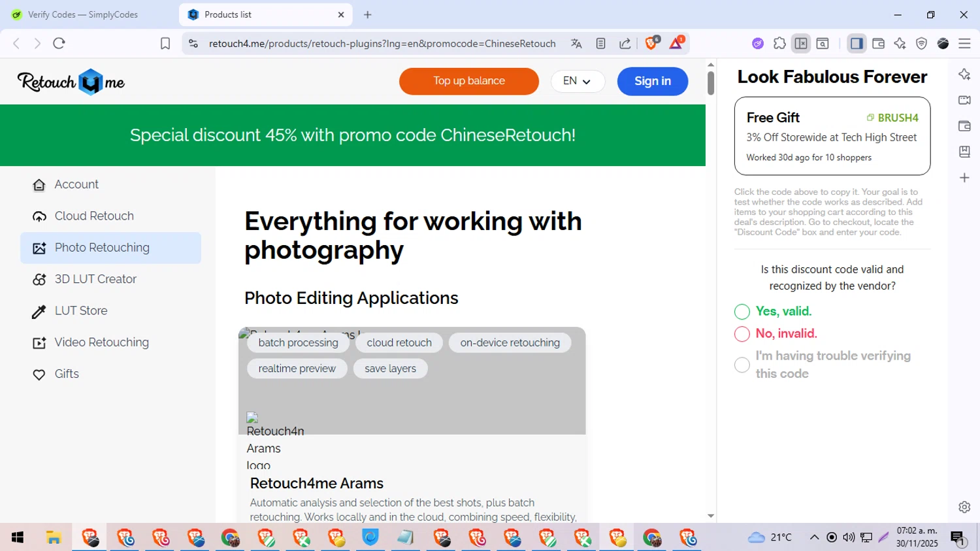This screenshot has height=551, width=980.
Task: Open Gifts in the left menu
Action: (x=110, y=374)
